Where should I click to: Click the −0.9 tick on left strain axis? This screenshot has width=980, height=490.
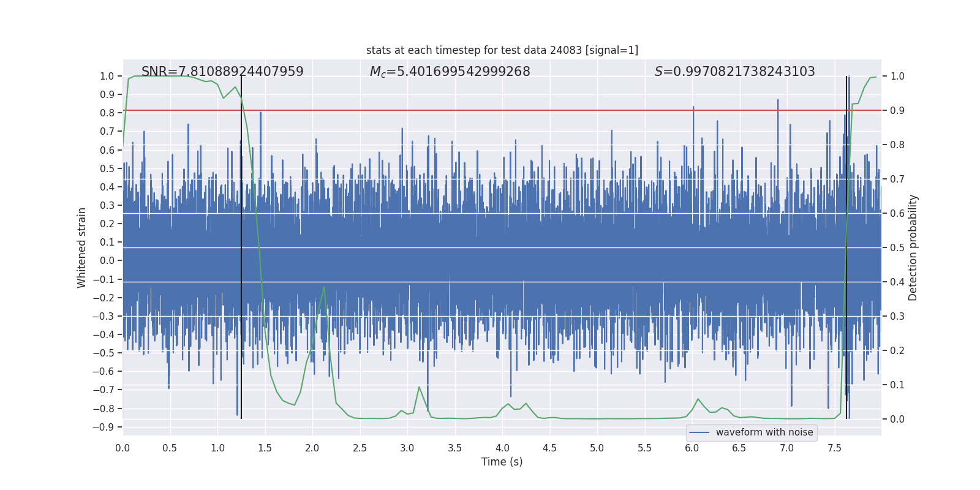pos(103,427)
